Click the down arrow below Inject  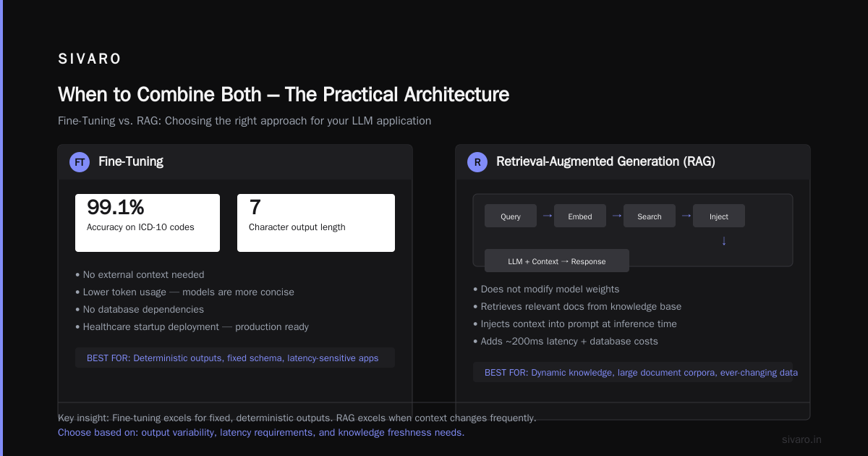point(724,240)
